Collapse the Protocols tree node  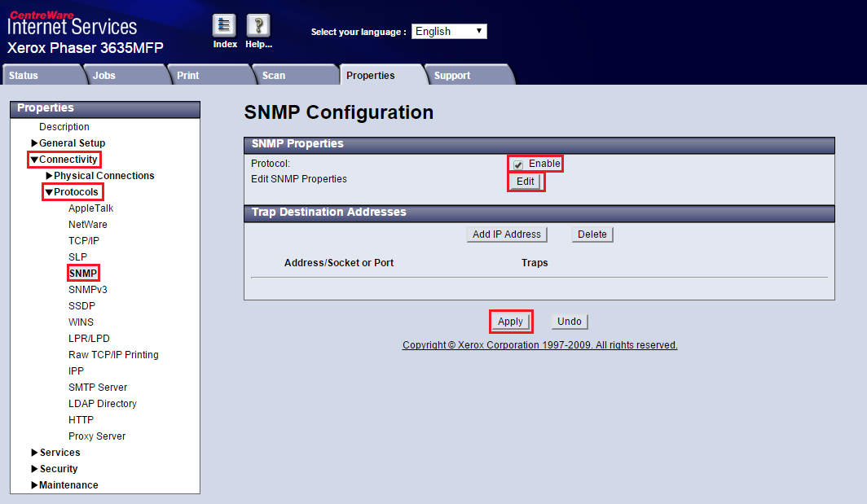pos(49,192)
